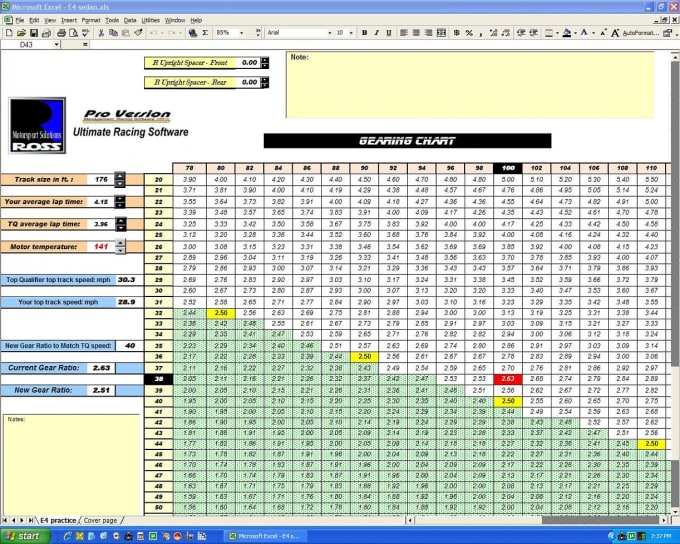Apply Comma style format
This screenshot has height=544, width=680.
point(481,33)
